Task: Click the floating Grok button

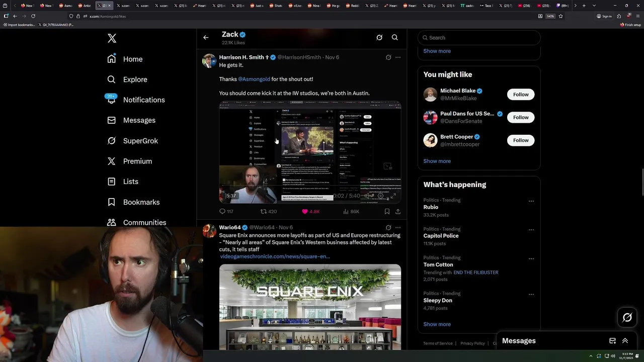Action: point(627,317)
